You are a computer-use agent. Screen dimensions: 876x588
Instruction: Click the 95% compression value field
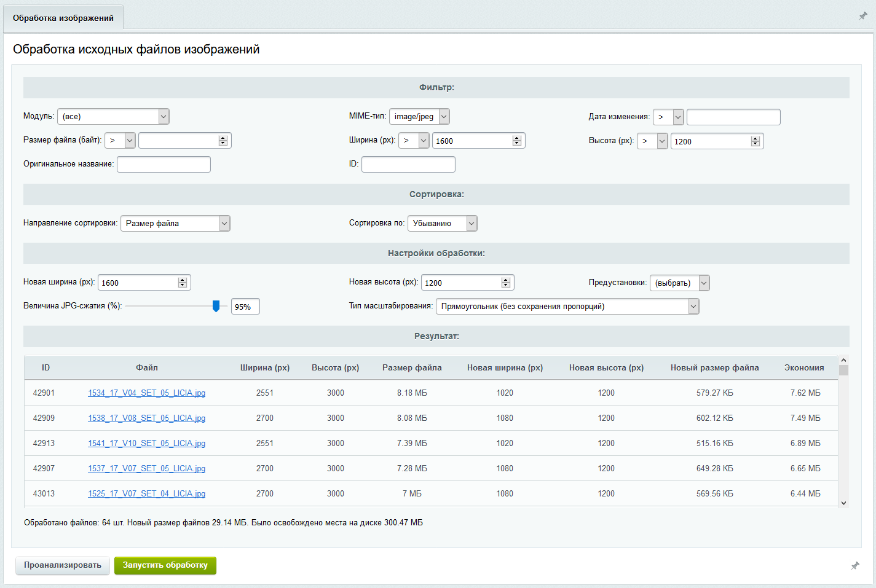245,307
